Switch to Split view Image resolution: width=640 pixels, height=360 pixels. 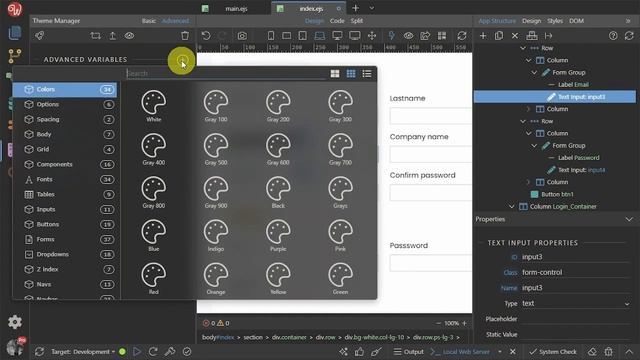[357, 21]
